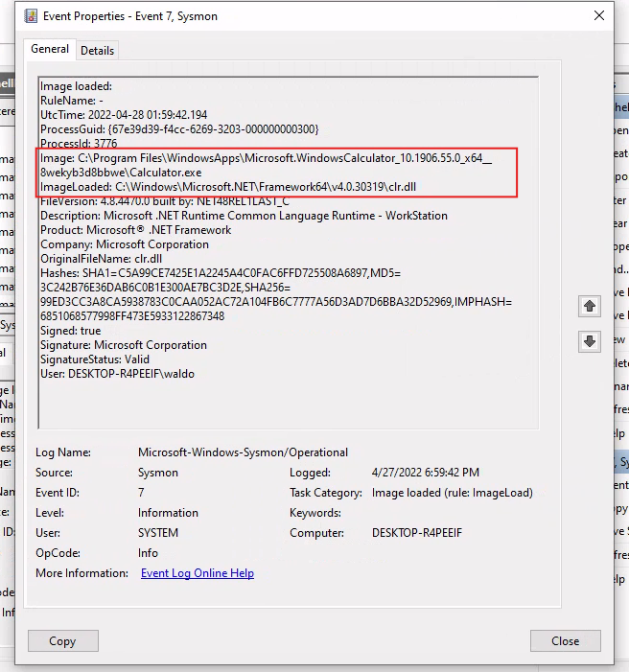Screen dimensions: 629x672
Task: Click the Log Name value Microsoft-Windows-Sysmon/Operational
Action: pyautogui.click(x=244, y=452)
